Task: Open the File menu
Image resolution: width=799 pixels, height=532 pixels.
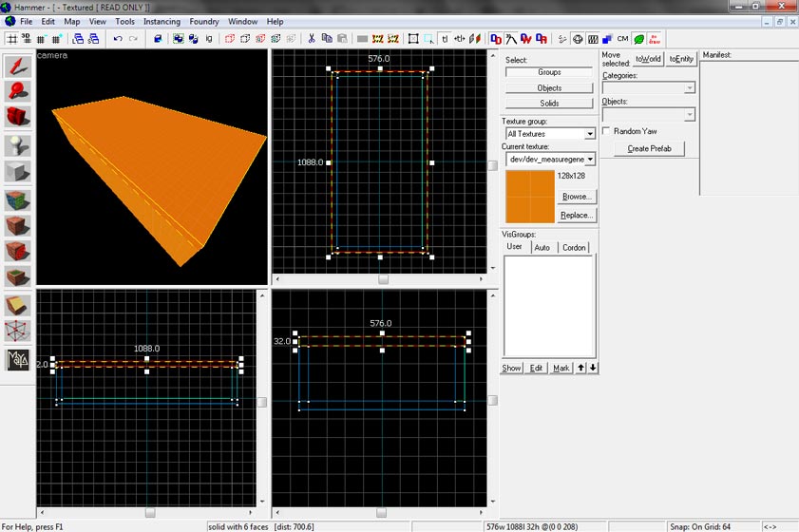Action: (x=26, y=22)
